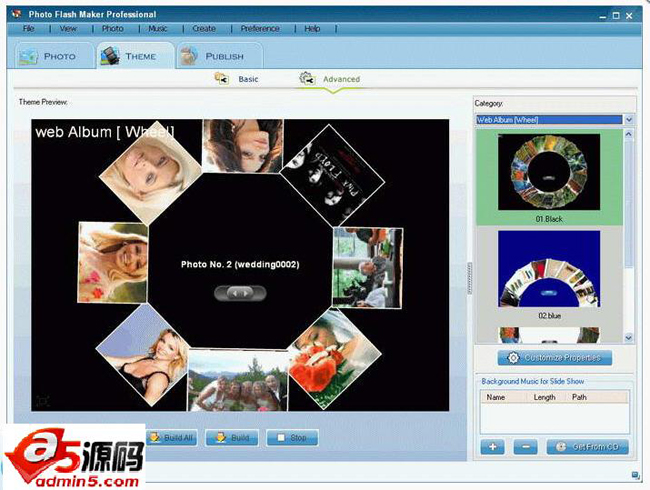Click the Customize Properties button
This screenshot has width=650, height=490.
coord(555,357)
